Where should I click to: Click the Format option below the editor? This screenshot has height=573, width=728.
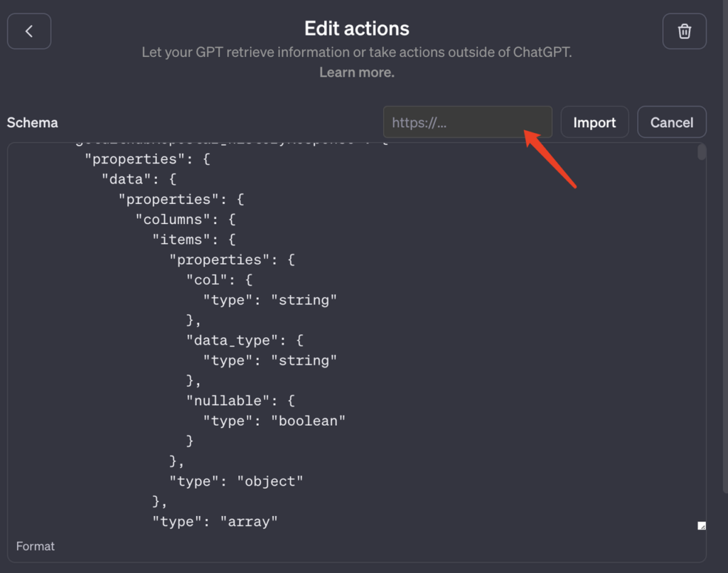pyautogui.click(x=35, y=546)
